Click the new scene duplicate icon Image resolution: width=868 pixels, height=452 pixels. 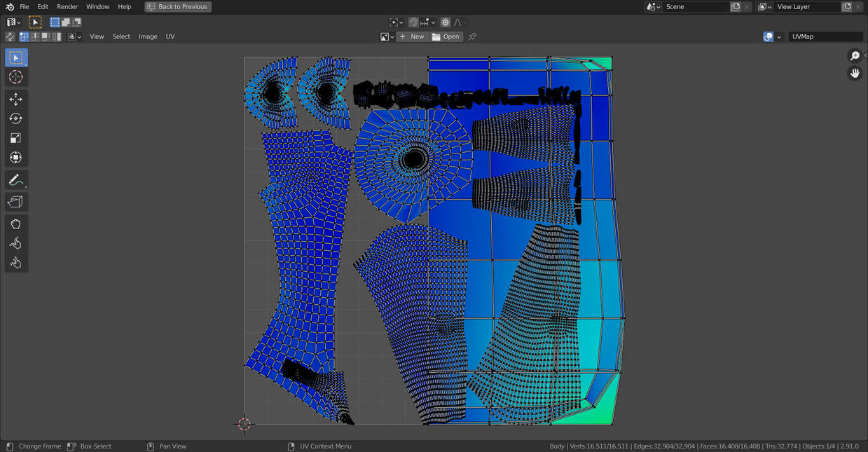click(x=736, y=6)
